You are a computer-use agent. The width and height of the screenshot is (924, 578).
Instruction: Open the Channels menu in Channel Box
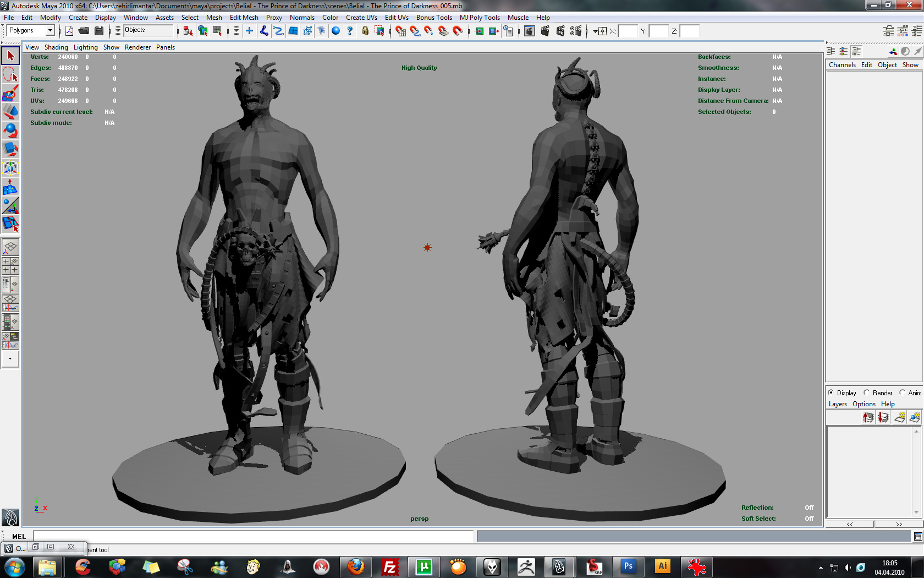842,65
